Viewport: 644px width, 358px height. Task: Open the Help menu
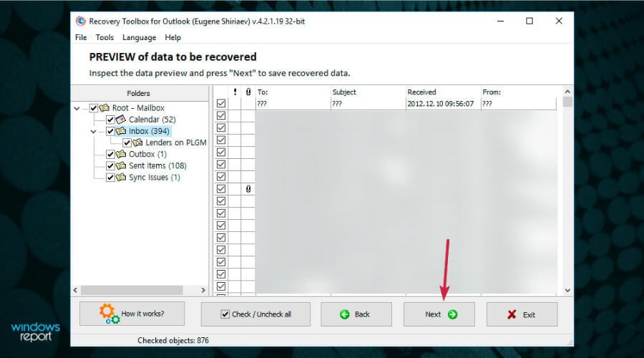click(x=173, y=37)
